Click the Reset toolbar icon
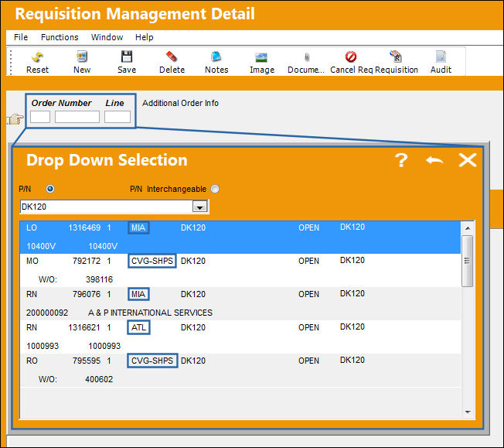 coord(37,63)
